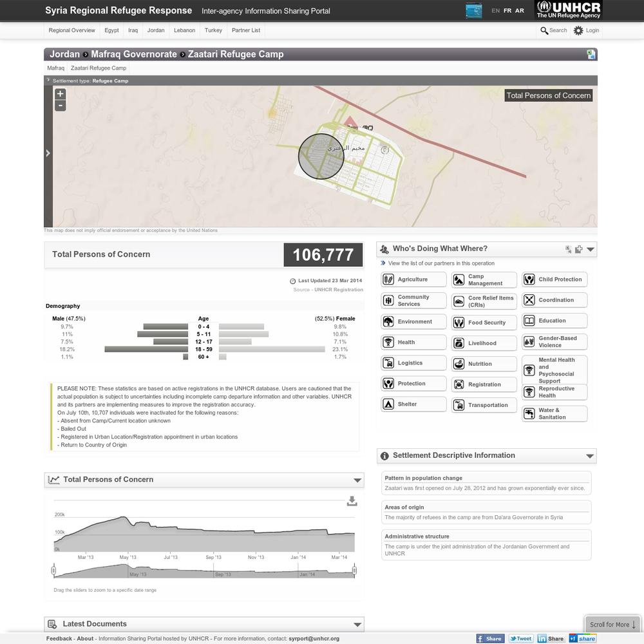Click the left date range slider handle
This screenshot has height=644, width=644.
[x=53, y=570]
